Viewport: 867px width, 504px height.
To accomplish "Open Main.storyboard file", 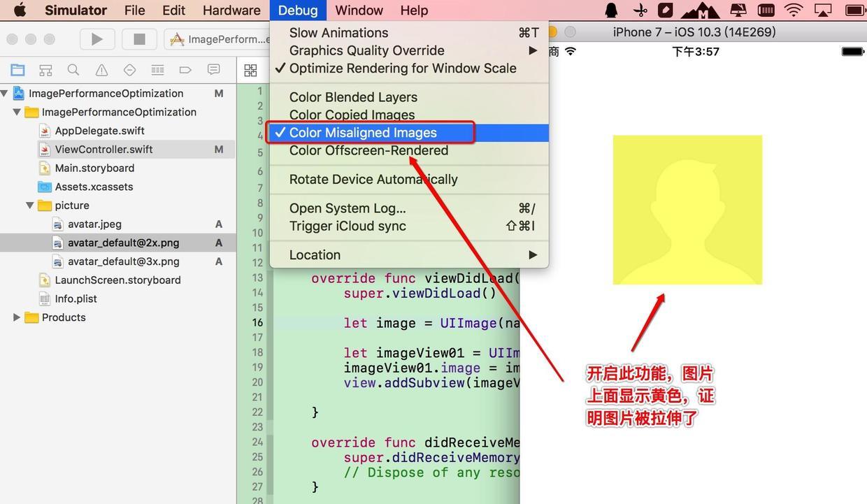I will coord(94,168).
